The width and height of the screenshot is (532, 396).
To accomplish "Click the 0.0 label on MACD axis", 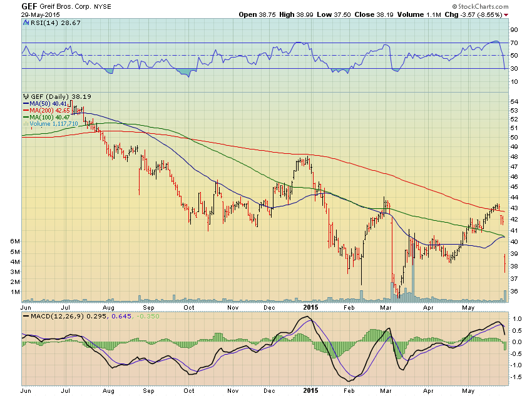I will tap(517, 342).
